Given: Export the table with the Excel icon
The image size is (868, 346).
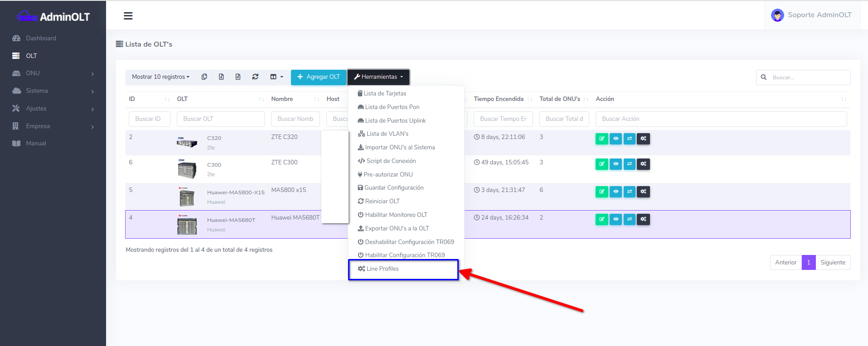Looking at the screenshot, I should pos(221,77).
